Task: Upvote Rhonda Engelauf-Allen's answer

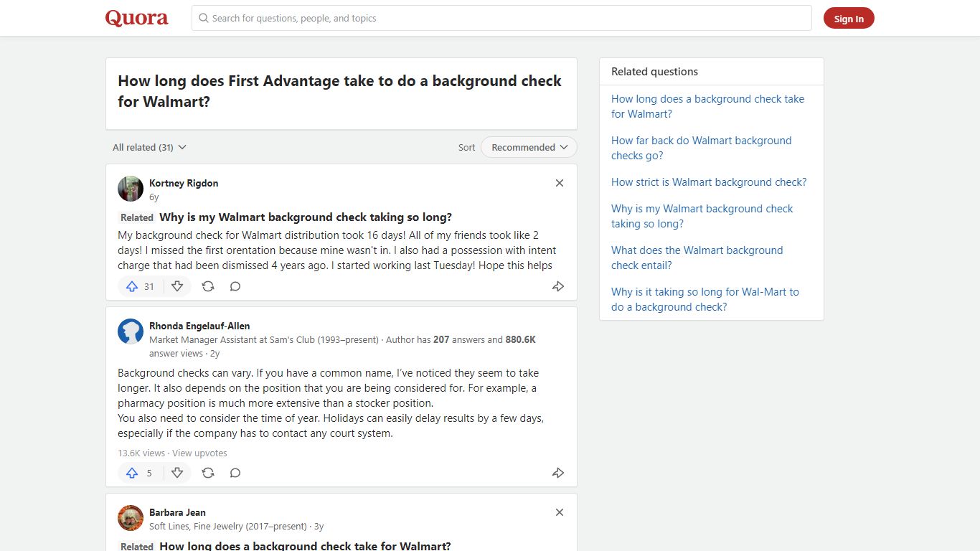Action: click(x=141, y=473)
